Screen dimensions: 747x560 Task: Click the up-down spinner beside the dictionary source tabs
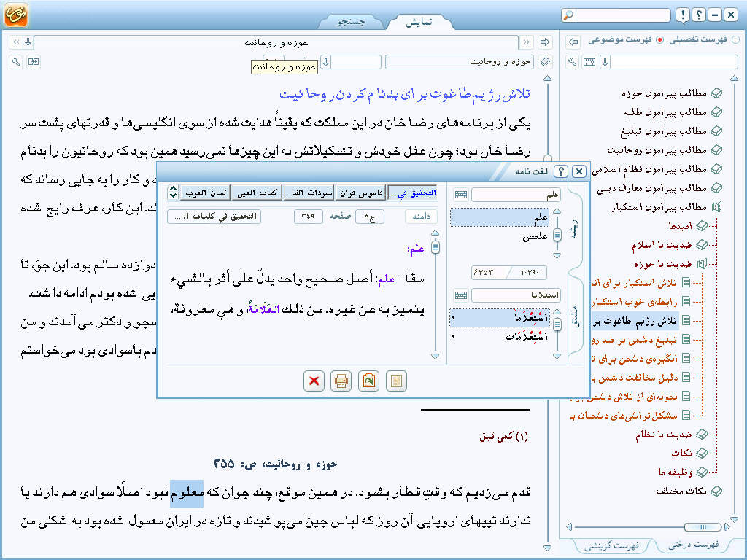pyautogui.click(x=172, y=192)
